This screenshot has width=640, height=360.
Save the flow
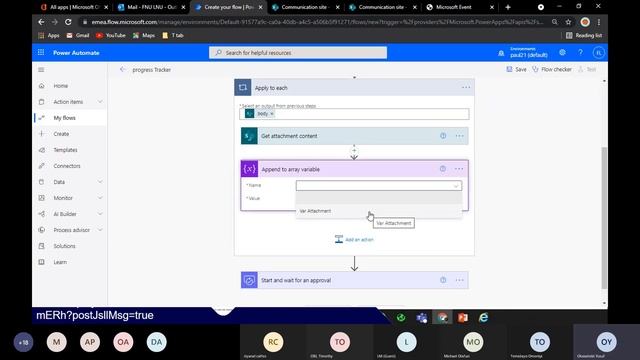point(516,69)
